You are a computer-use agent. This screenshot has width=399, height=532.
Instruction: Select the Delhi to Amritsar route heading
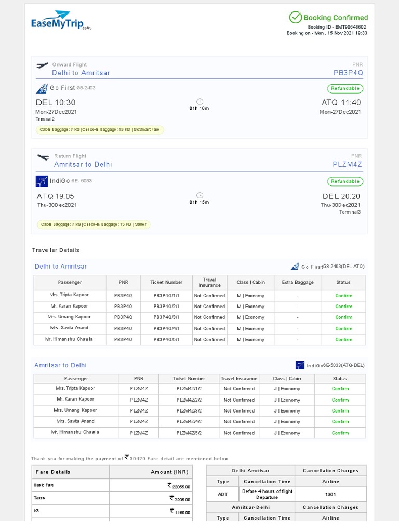click(81, 73)
